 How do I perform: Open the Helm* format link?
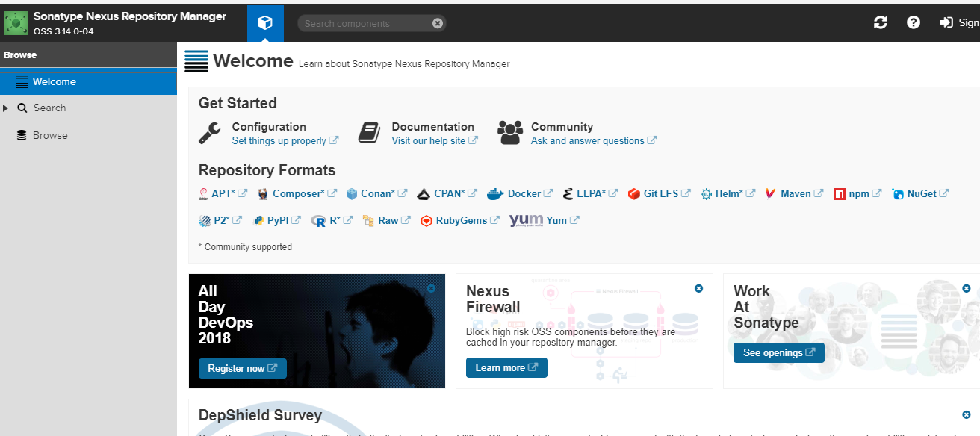[x=736, y=193]
